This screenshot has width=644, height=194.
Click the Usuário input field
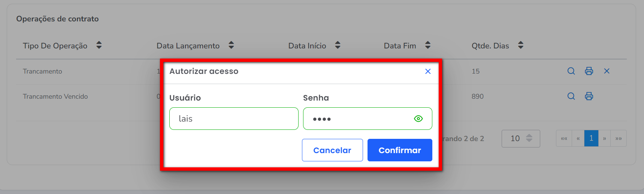pos(234,119)
